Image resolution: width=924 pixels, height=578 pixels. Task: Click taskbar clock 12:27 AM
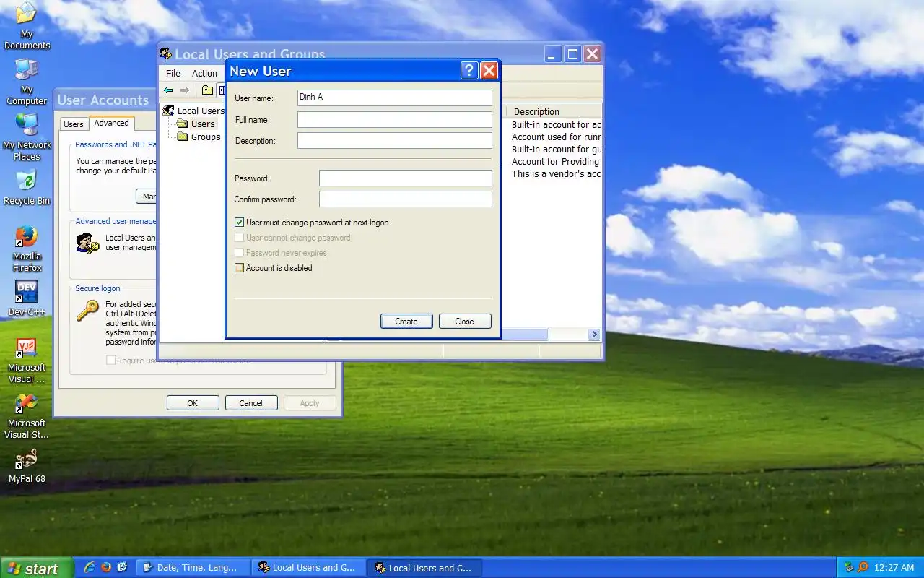(894, 568)
